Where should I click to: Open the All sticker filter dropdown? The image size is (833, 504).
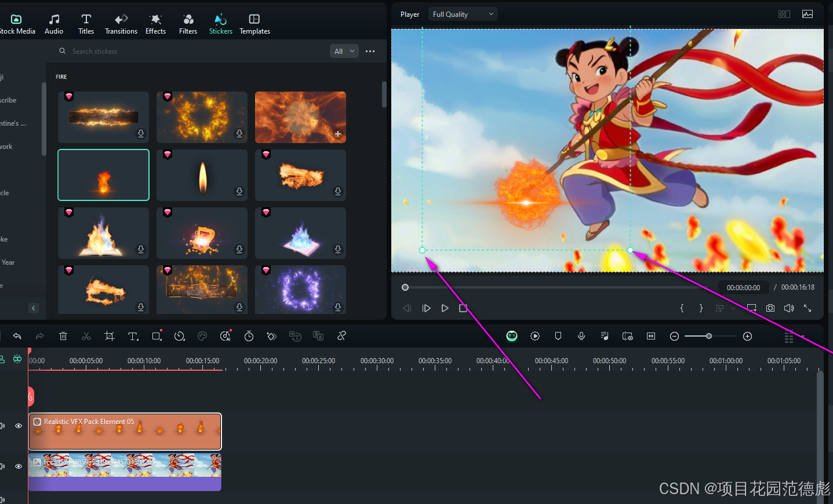coord(344,51)
